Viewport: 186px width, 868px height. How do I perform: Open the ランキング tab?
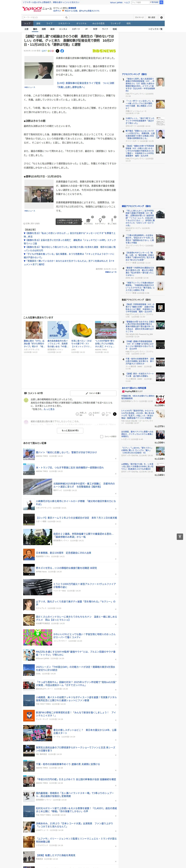pyautogui.click(x=115, y=24)
